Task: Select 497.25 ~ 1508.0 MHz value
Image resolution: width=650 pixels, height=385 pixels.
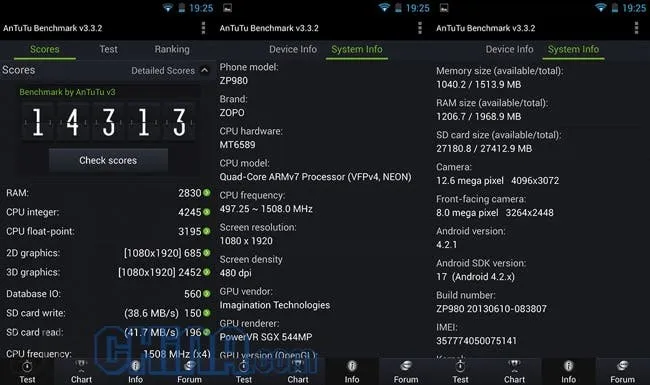Action: 266,209
